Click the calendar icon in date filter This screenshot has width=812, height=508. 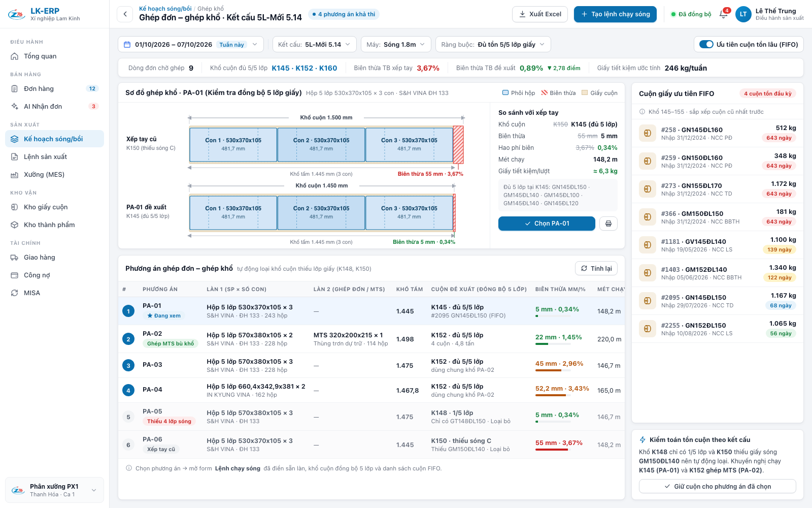coord(127,45)
